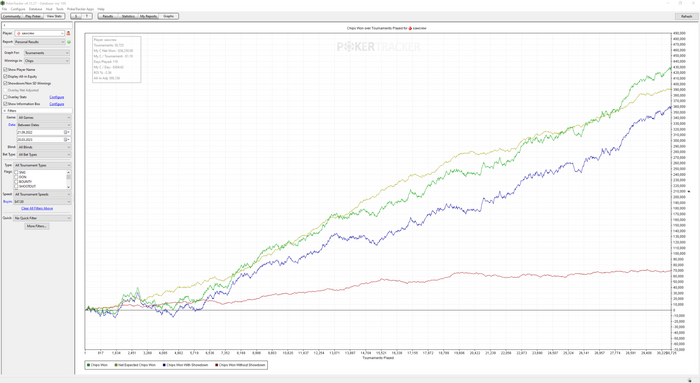The width and height of the screenshot is (700, 383).
Task: Click Clear All Filters Above link
Action: coord(37,208)
